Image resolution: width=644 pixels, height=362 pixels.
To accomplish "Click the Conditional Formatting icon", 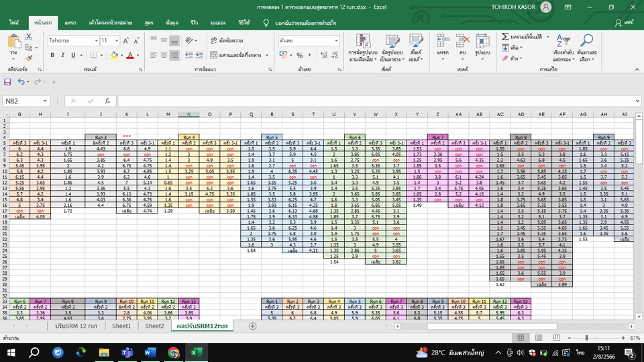I will 363,42.
